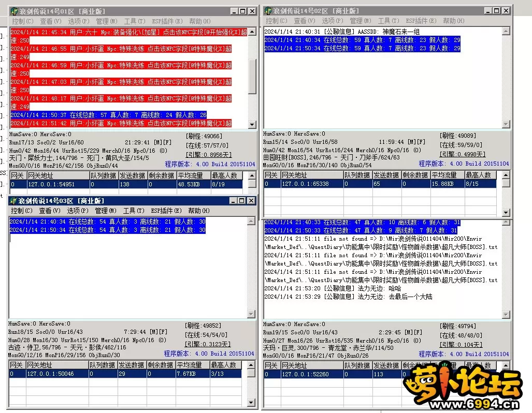Open the 帮助(H) menu in the 03区 window
Screen dimensions: 532x413
tap(199, 211)
